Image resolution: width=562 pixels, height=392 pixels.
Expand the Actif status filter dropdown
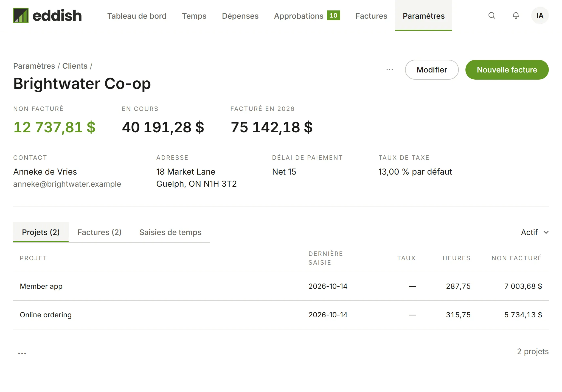535,232
